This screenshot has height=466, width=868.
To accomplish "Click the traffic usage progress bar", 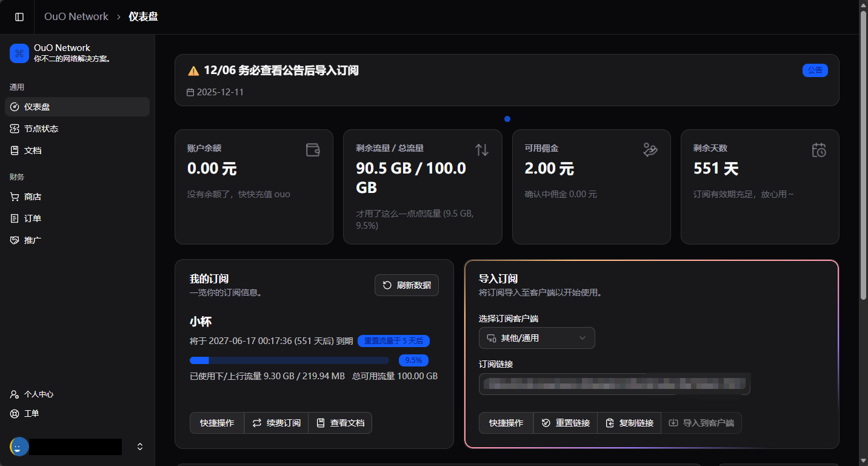I will click(290, 360).
